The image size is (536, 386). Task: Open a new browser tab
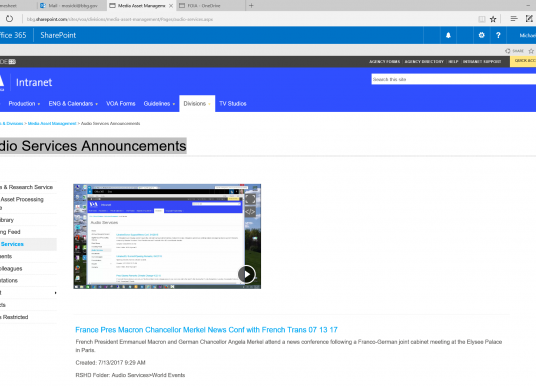251,5
